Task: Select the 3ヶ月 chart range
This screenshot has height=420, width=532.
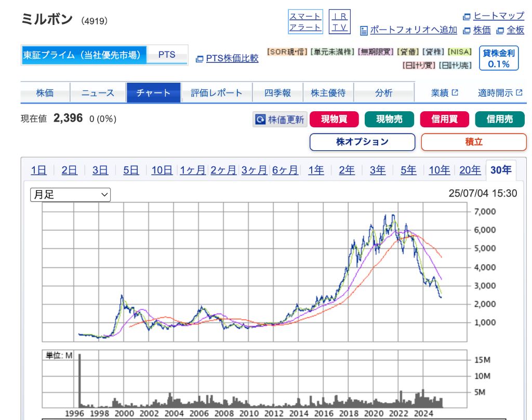Action: tap(254, 170)
